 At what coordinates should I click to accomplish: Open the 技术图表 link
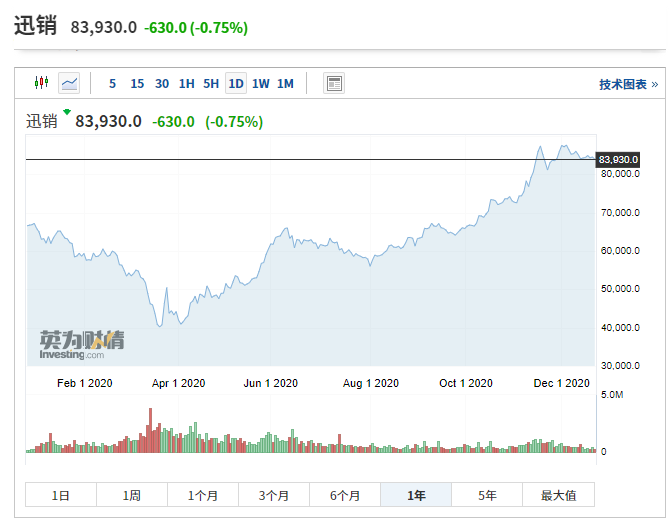(628, 84)
